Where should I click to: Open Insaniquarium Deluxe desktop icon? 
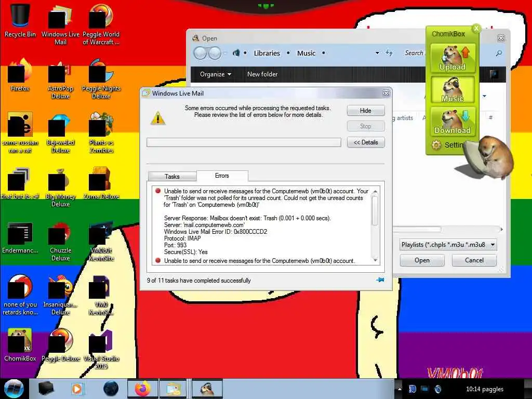[x=60, y=295]
